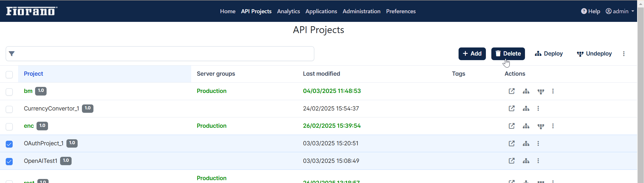This screenshot has width=644, height=183.
Task: Deploy OpenAITest1 using row icon
Action: click(526, 161)
